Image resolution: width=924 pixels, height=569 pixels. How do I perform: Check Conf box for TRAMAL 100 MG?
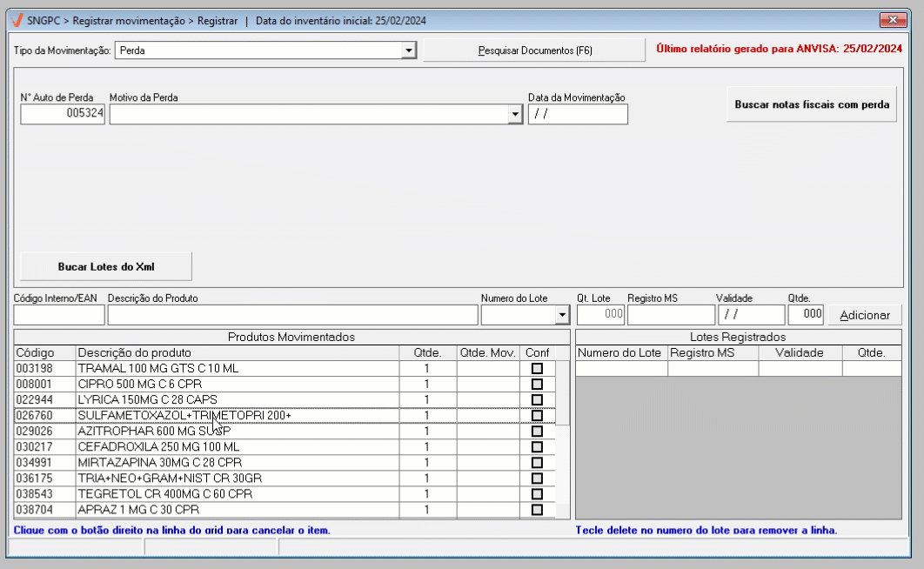(537, 369)
